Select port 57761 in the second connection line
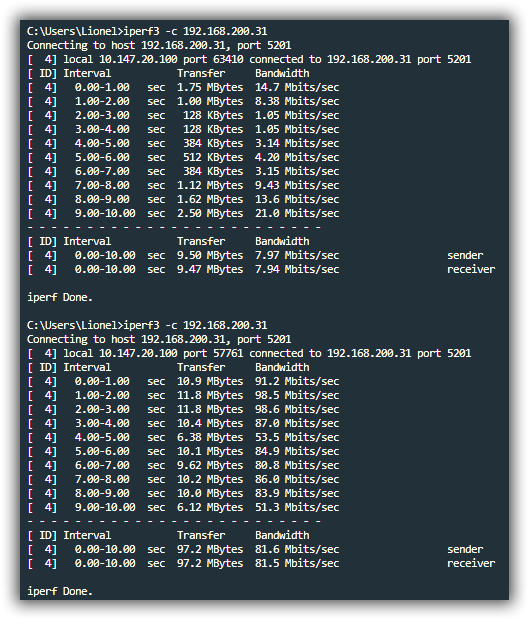 click(x=213, y=353)
